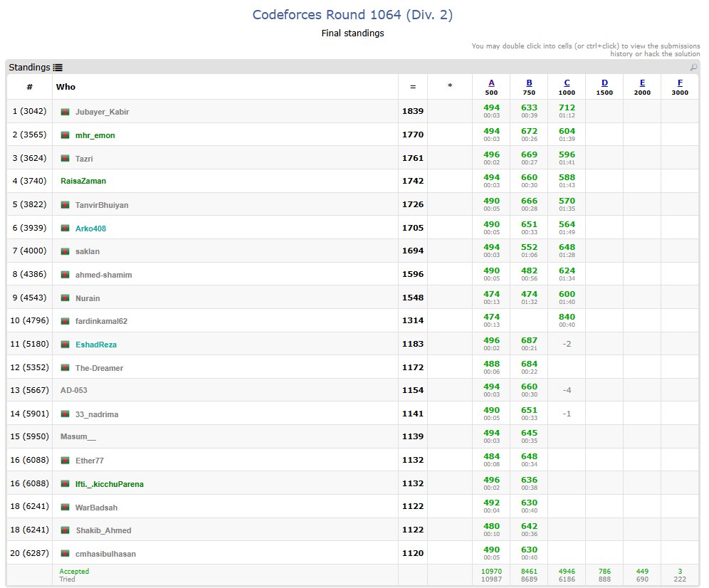Viewport: 709px width, 588px height.
Task: Click the flag icon beside saklan
Action: (65, 251)
